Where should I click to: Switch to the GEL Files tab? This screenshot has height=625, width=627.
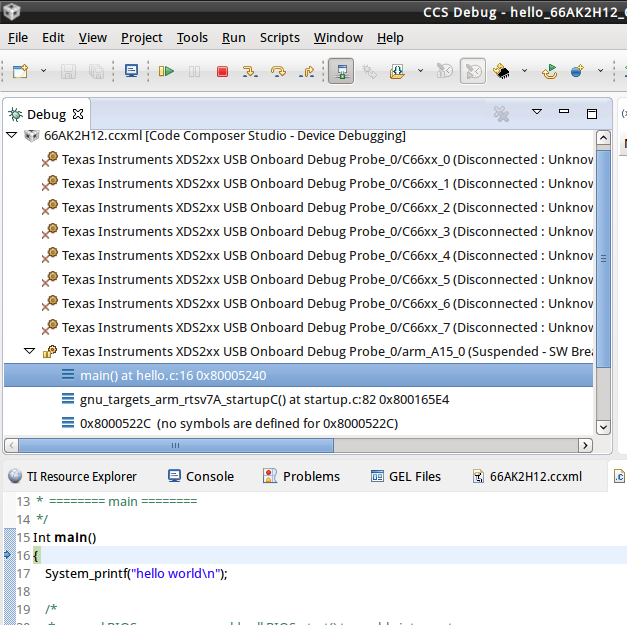click(x=405, y=476)
